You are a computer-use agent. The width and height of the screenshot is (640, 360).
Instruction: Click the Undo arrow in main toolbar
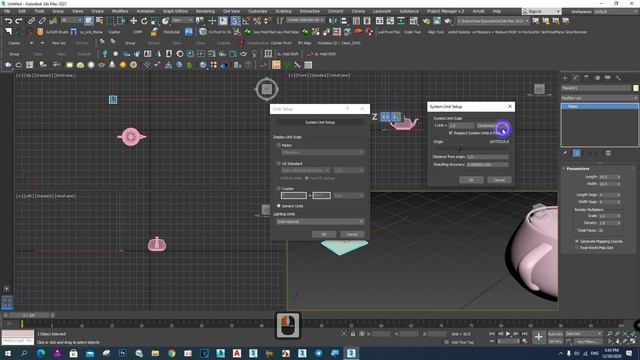tap(8, 21)
